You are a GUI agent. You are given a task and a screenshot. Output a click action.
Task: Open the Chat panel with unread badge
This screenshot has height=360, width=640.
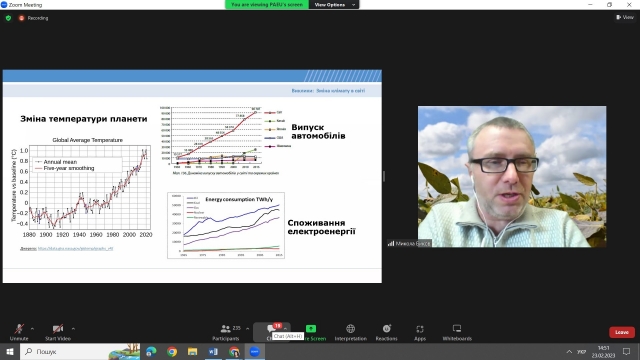271,331
